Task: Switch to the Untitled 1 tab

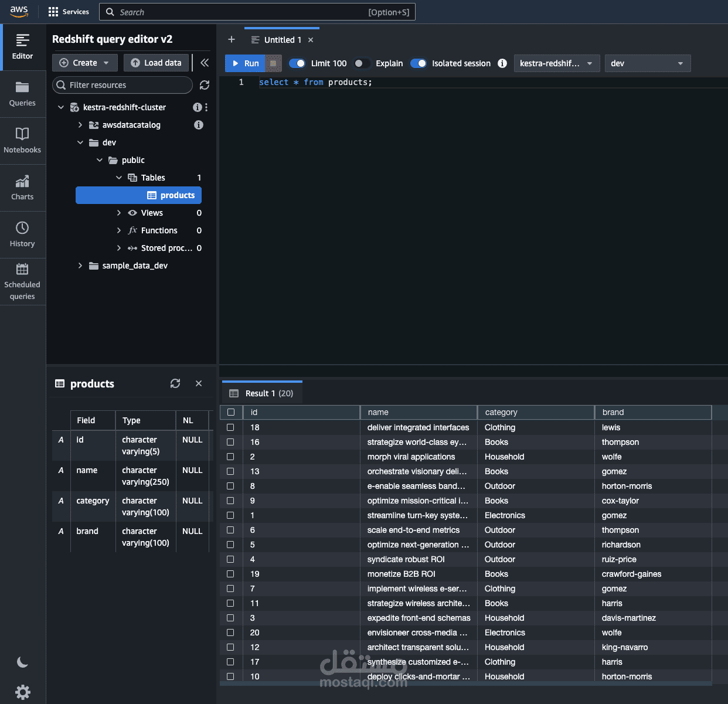Action: click(283, 40)
